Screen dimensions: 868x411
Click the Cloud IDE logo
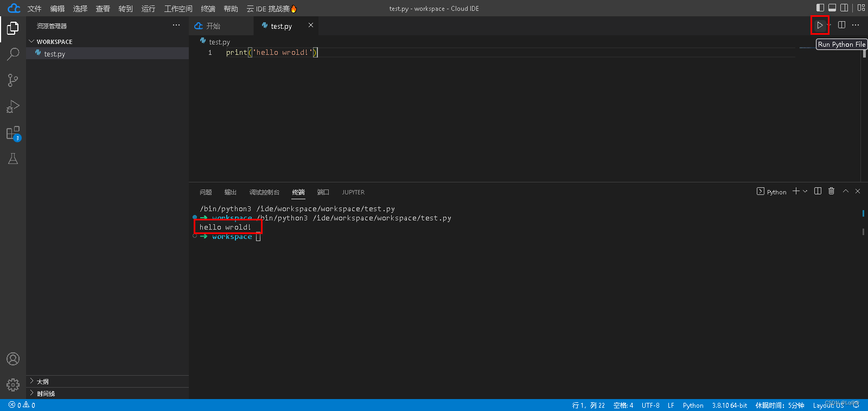pos(14,8)
